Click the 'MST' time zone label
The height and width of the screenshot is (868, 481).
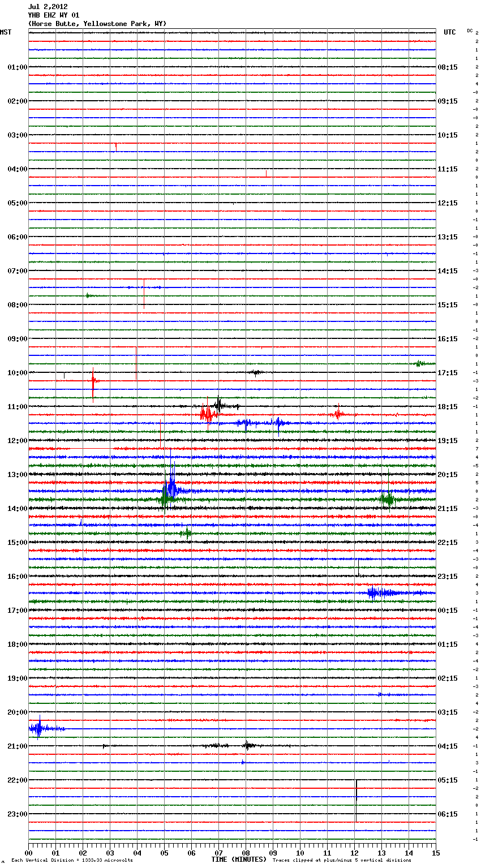pyautogui.click(x=6, y=33)
